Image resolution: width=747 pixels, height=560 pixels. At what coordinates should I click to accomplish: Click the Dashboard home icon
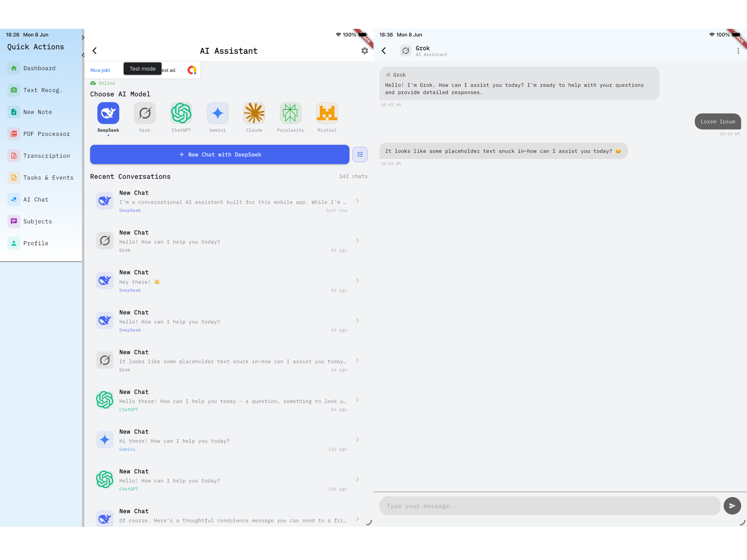click(14, 68)
